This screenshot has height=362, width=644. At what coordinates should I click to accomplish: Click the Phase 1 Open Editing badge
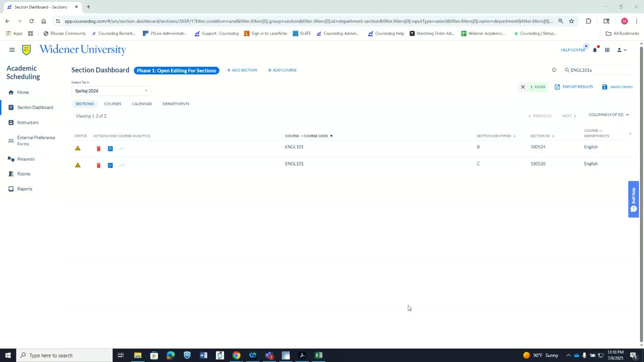point(177,70)
